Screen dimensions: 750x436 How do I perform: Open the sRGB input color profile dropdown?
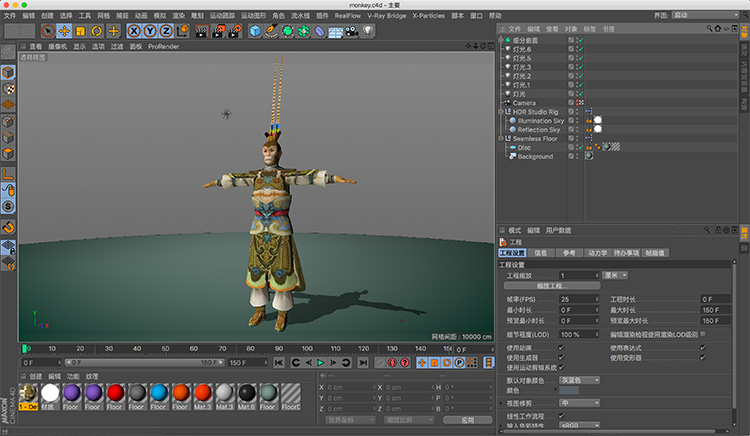coord(580,425)
